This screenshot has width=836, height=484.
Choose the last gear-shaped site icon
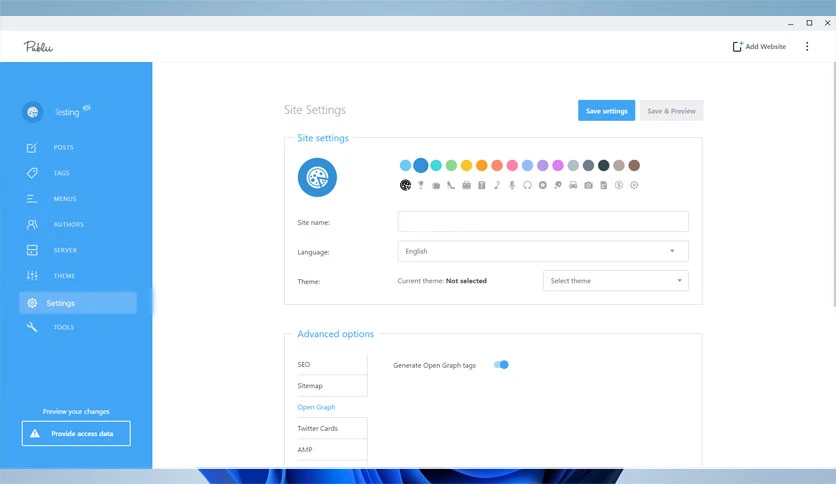634,185
